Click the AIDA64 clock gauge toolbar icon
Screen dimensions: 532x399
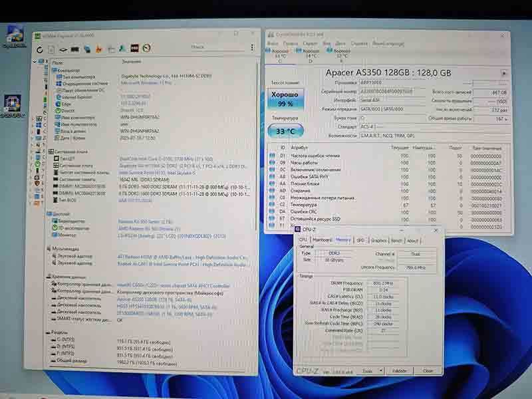(146, 48)
